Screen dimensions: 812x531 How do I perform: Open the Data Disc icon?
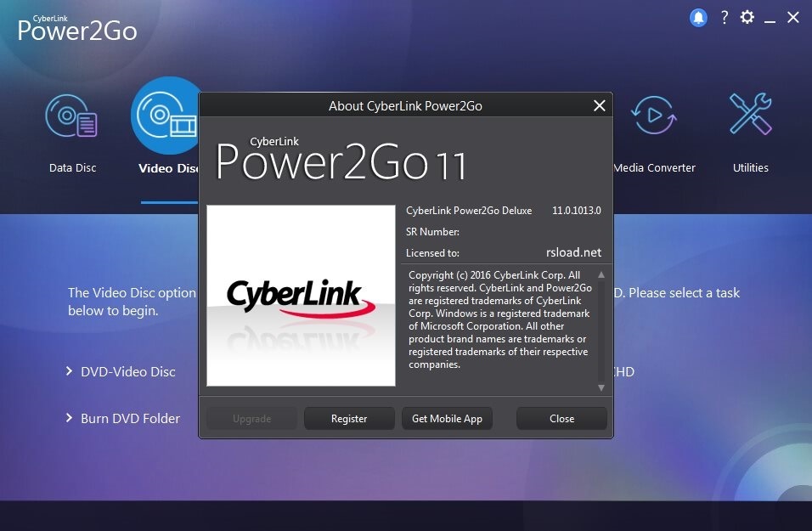(72, 116)
